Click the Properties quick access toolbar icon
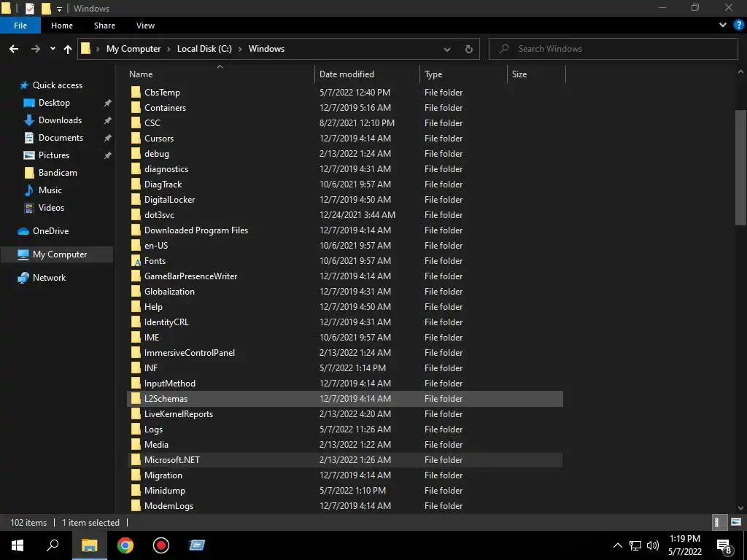Viewport: 747px width, 560px height. pos(29,8)
